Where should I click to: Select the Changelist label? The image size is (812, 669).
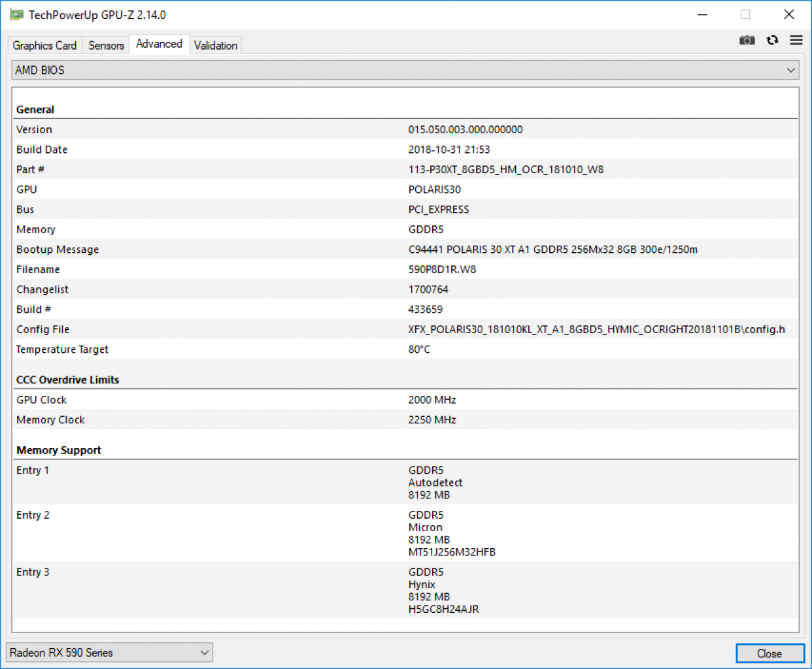click(42, 289)
